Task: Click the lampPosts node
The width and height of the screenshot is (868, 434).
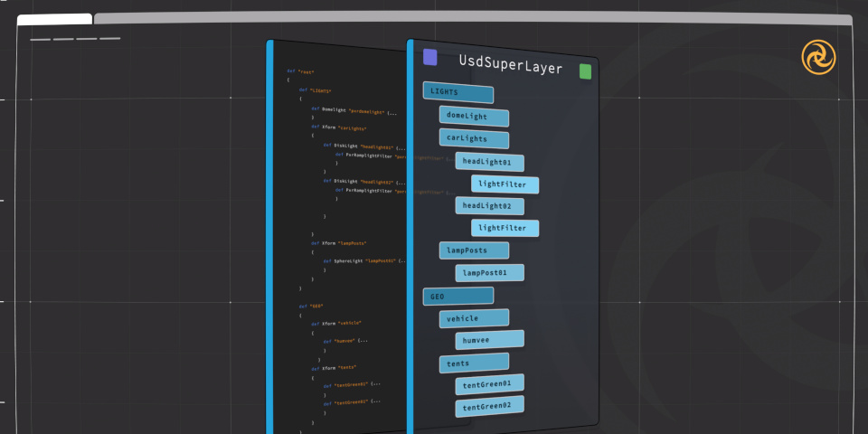Action: click(474, 250)
